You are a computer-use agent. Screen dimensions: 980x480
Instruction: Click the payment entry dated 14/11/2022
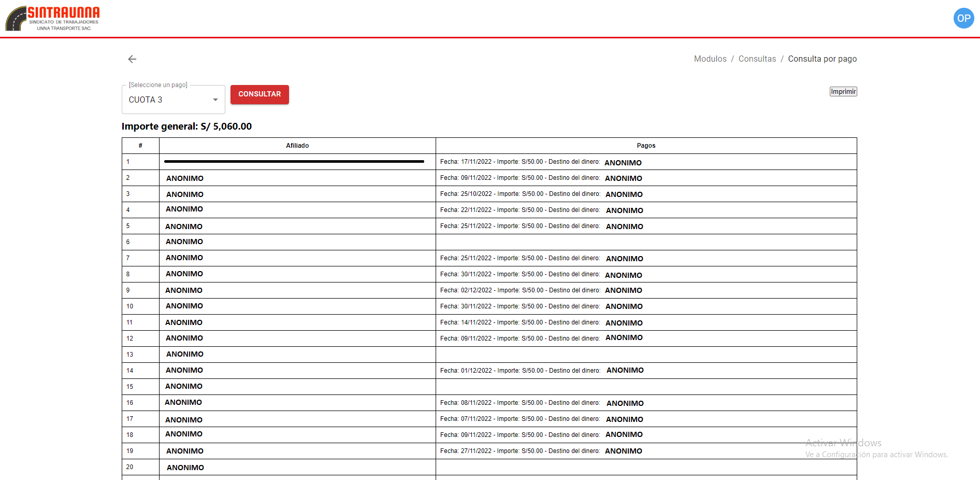coord(520,322)
